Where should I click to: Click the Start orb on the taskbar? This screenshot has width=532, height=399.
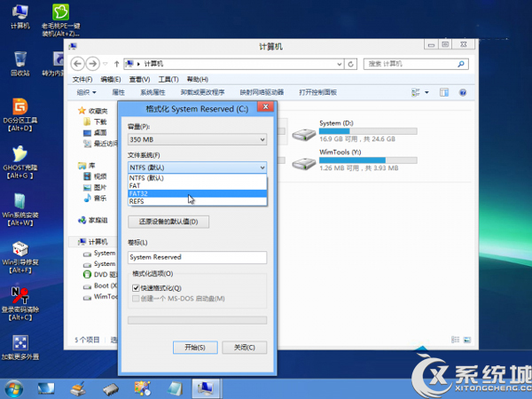coord(14,389)
